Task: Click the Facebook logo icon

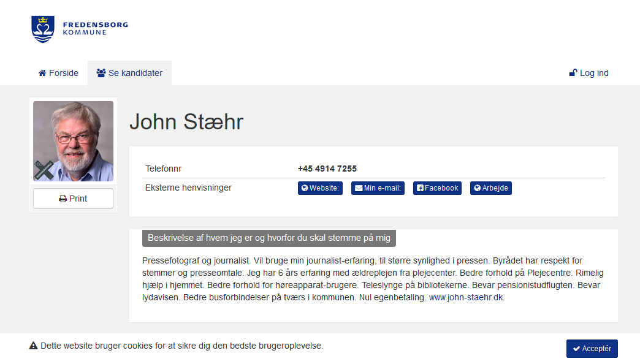Action: tap(420, 188)
